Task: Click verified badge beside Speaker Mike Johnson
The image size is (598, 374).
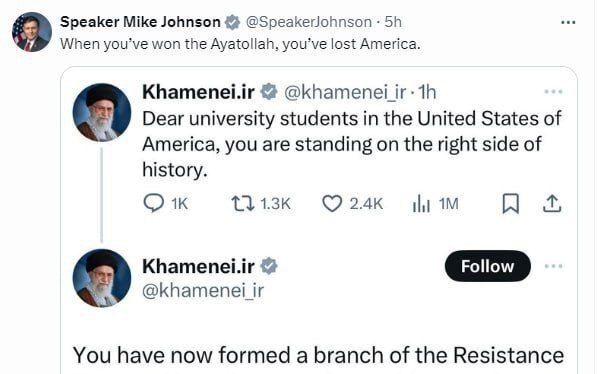Action: point(232,22)
